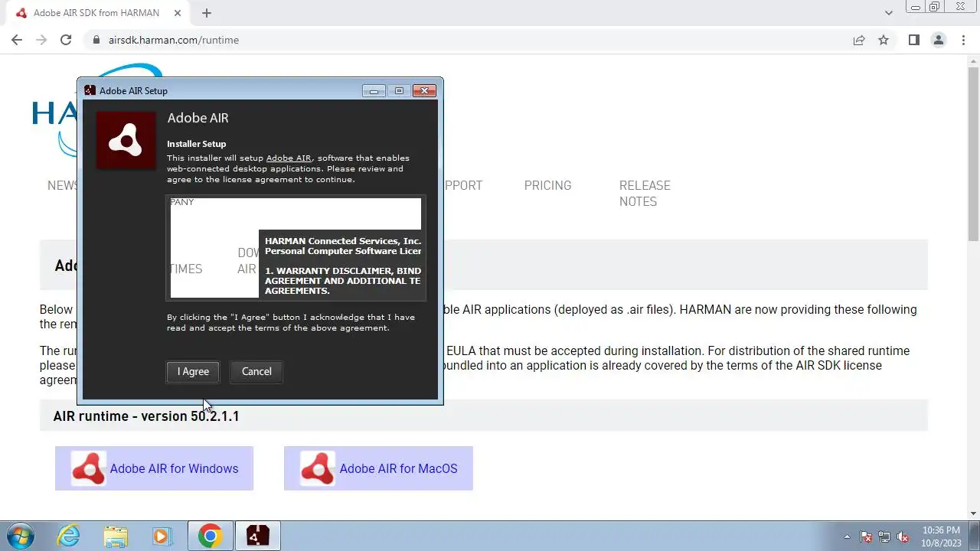
Task: Click the network tray icon
Action: point(884,536)
